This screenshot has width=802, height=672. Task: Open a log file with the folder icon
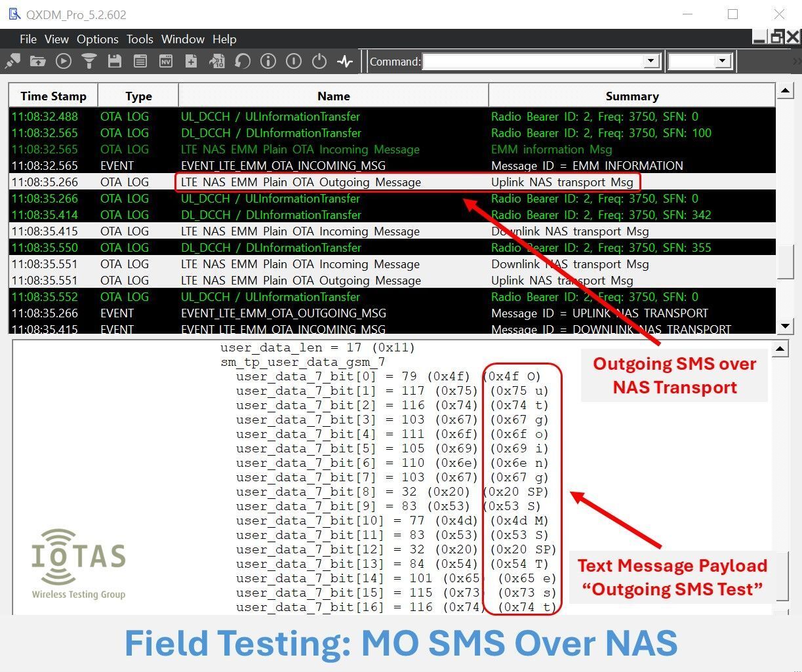pos(38,62)
